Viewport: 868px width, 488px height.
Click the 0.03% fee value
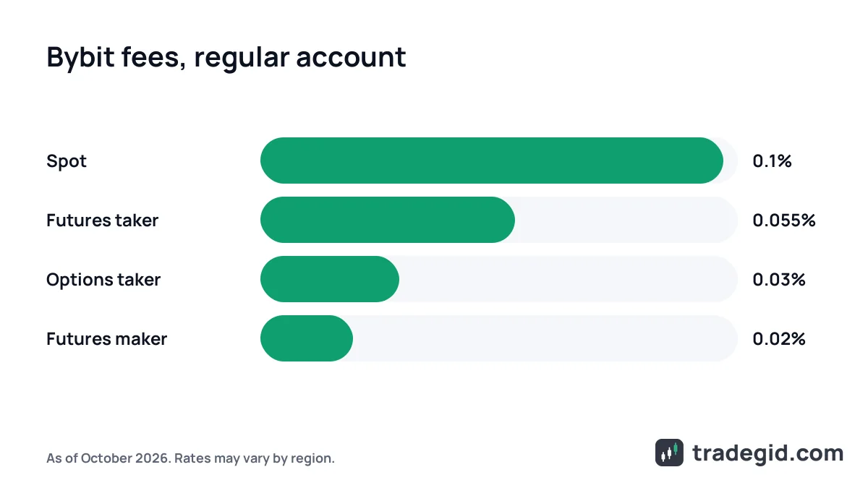point(779,280)
